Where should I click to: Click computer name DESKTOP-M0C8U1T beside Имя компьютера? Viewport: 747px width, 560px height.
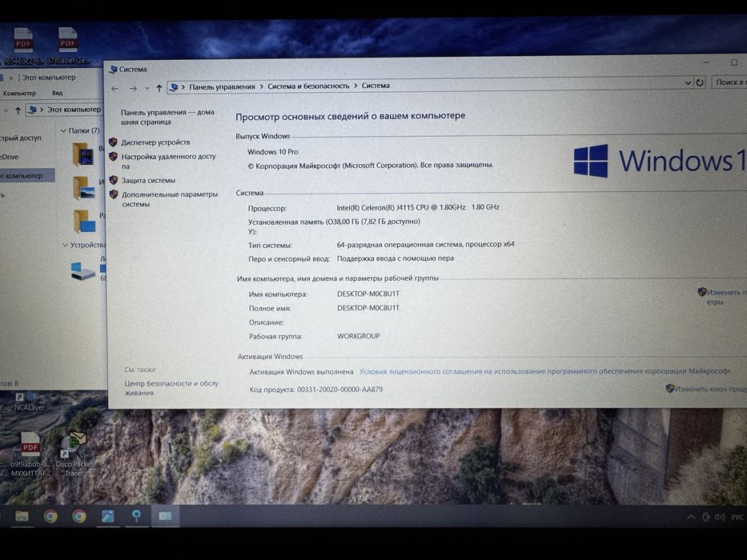click(368, 294)
